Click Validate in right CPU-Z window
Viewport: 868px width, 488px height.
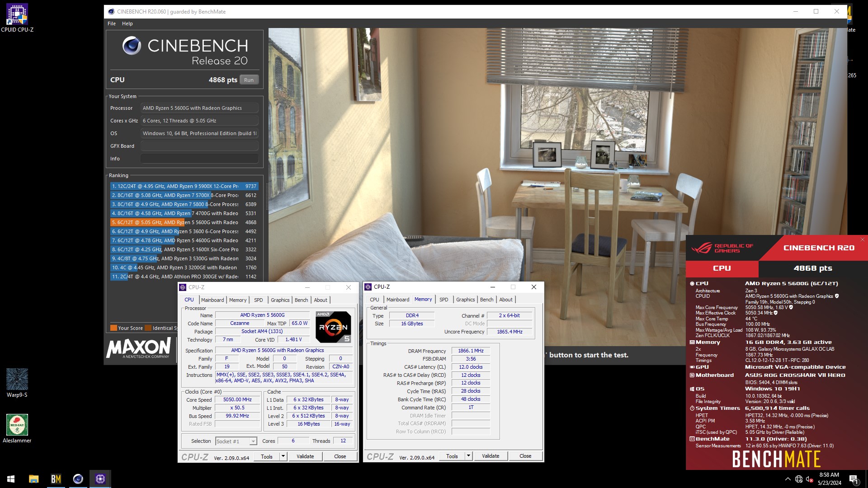coord(491,456)
